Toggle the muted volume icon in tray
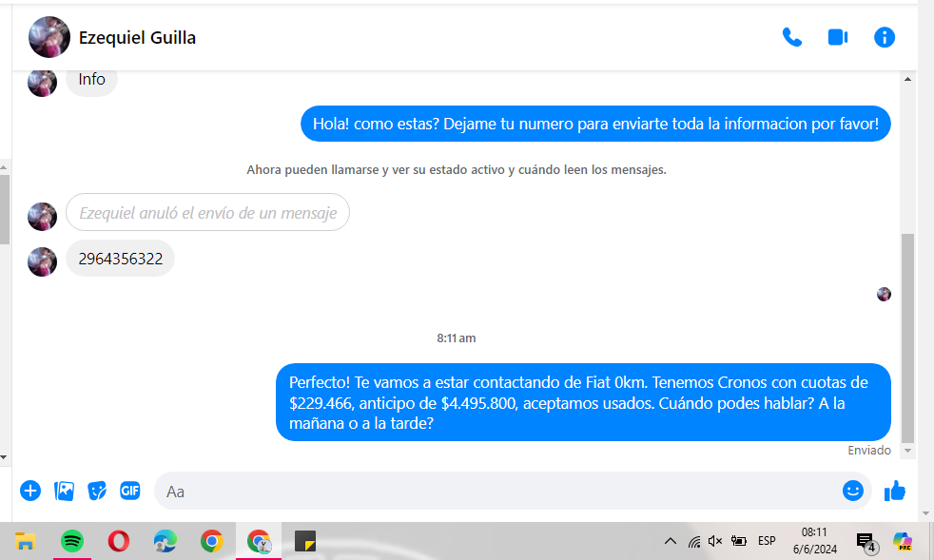This screenshot has height=560, width=934. click(715, 541)
